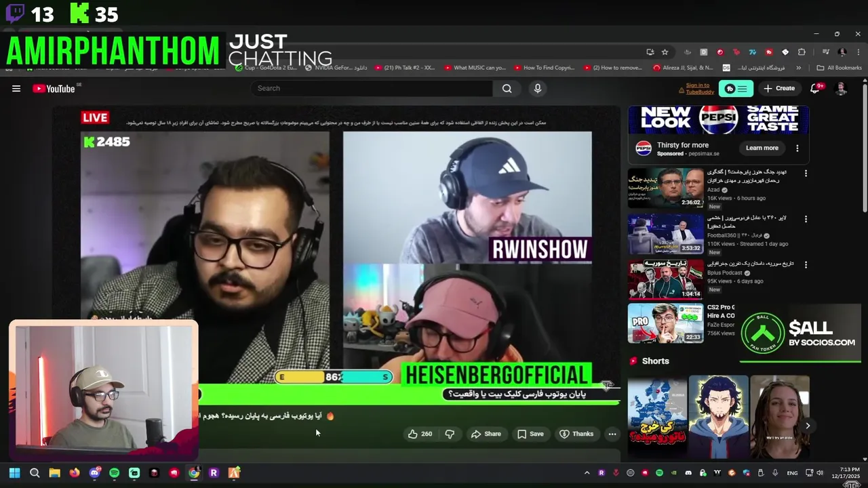Like the video with thumbs up
868x488 pixels.
(x=420, y=434)
